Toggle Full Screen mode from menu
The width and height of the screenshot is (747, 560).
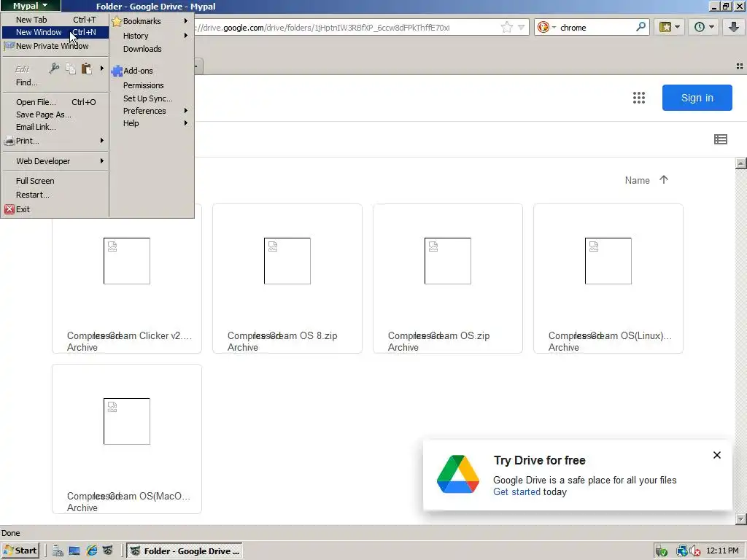pos(55,181)
